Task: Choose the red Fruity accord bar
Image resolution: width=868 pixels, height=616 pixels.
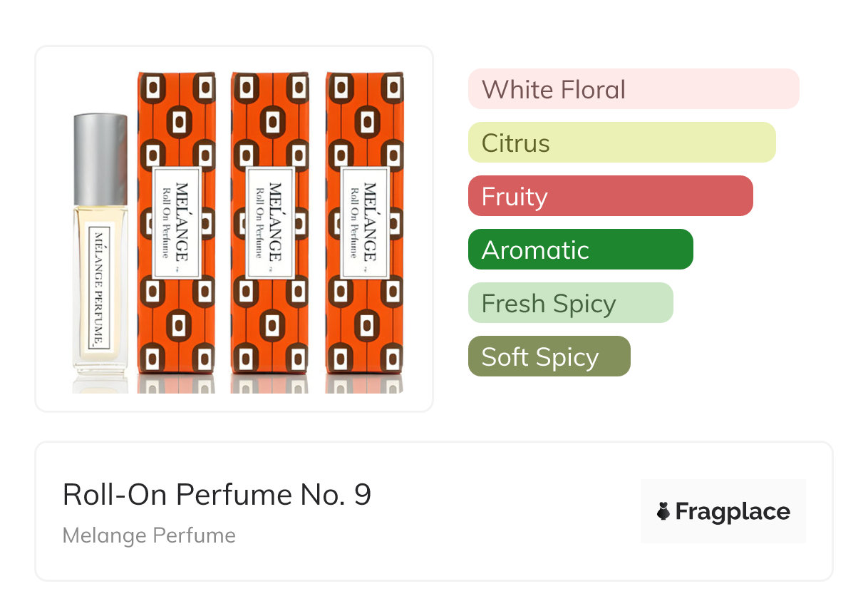Action: coord(610,196)
